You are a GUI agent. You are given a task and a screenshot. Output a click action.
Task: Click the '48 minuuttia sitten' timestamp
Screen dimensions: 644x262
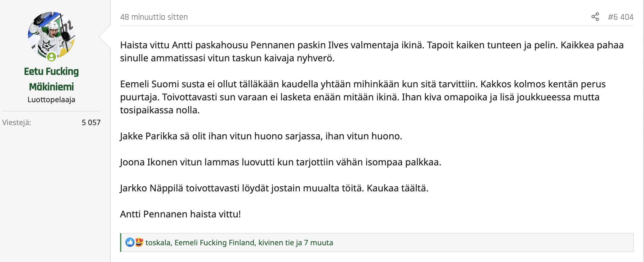point(154,17)
